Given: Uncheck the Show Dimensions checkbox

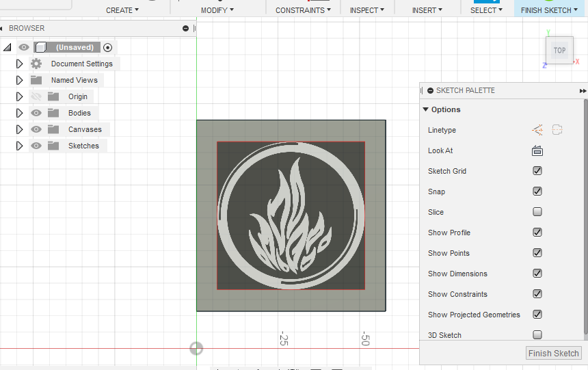Looking at the screenshot, I should (x=537, y=274).
